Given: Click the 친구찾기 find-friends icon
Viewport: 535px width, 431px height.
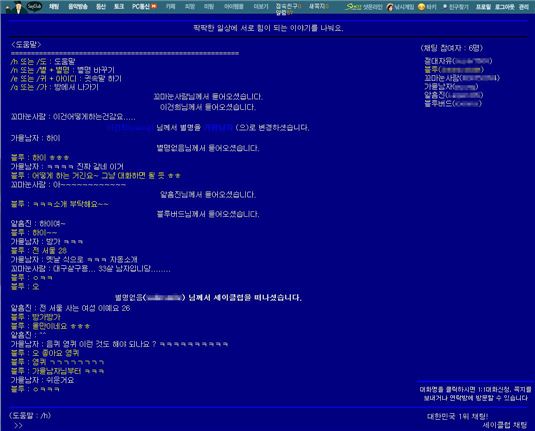Looking at the screenshot, I should pyautogui.click(x=445, y=6).
